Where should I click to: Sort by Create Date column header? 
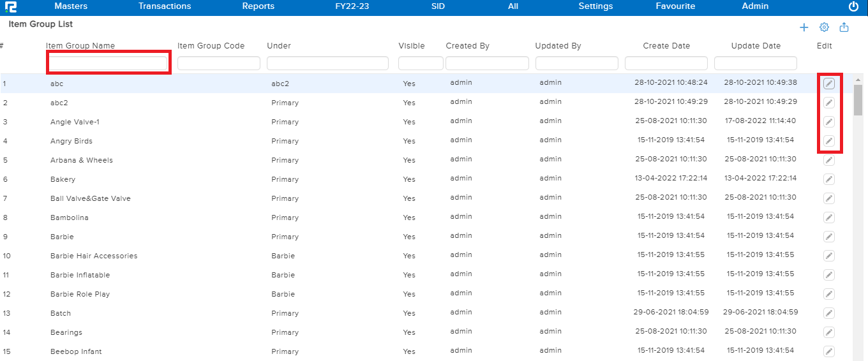coord(666,46)
